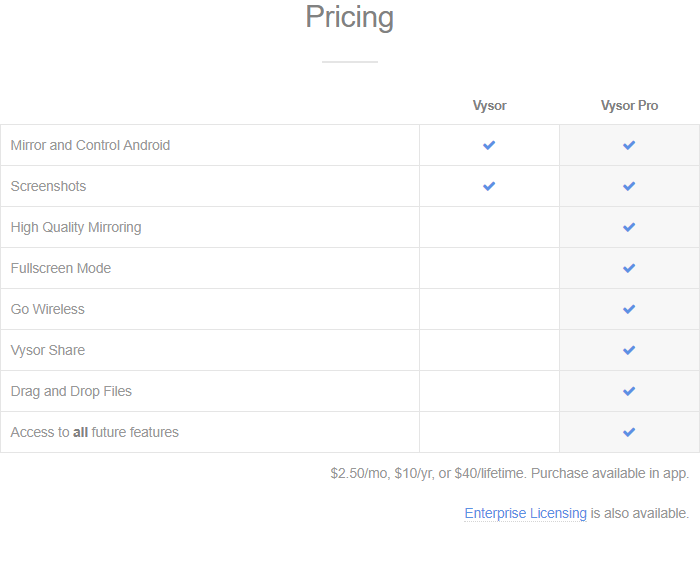Screen dimensions: 700x561
Task: Click Vysor Pro checkmark in Screenshots row
Action: point(629,186)
